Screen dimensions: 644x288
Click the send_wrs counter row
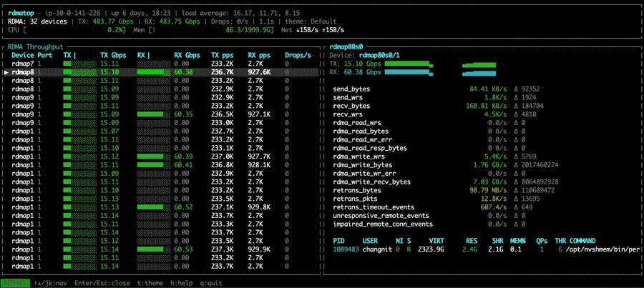pyautogui.click(x=436, y=97)
